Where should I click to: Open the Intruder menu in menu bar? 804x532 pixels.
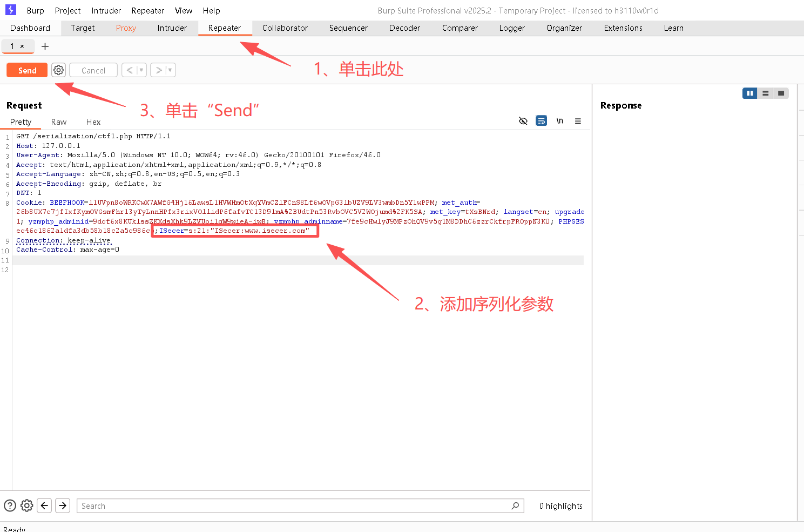coord(106,10)
